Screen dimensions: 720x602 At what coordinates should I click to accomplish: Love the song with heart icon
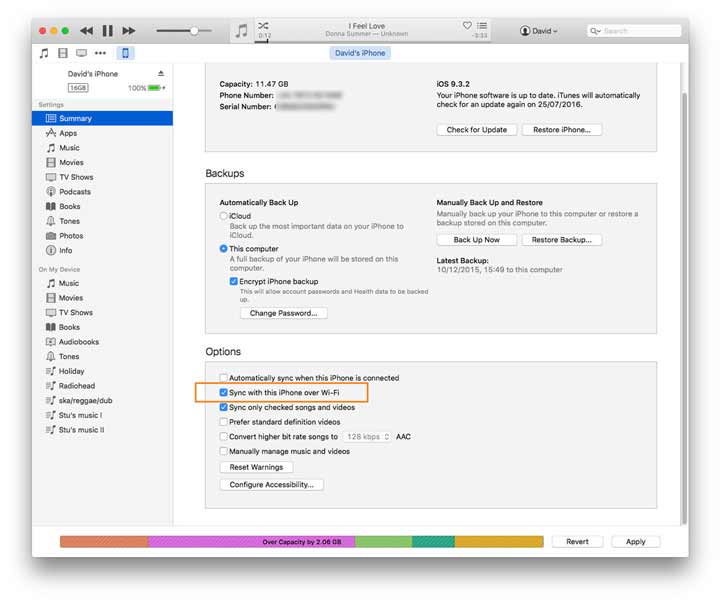(x=467, y=25)
